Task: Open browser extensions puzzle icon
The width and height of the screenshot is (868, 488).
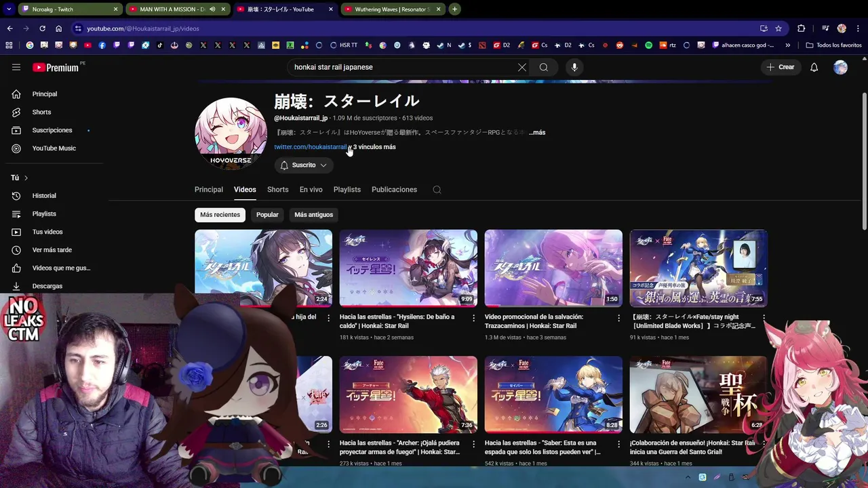Action: point(802,28)
